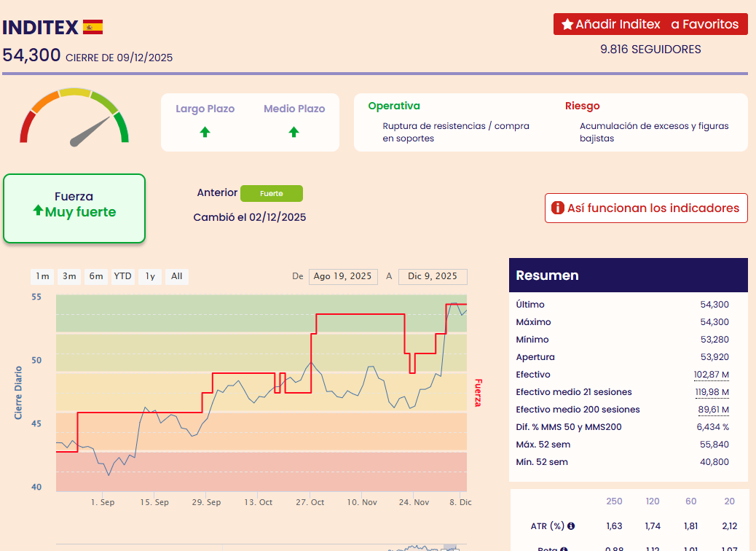Click the 60 column header in ATR table
756x551 pixels.
click(691, 501)
